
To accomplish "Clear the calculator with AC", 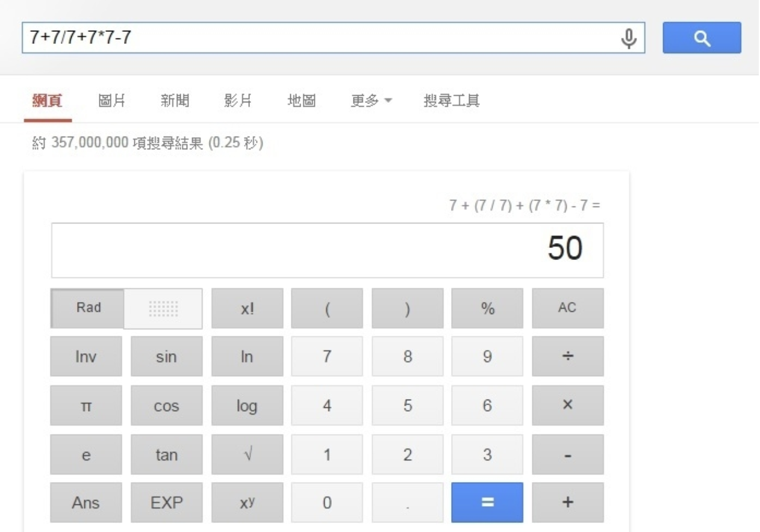I will pyautogui.click(x=567, y=308).
